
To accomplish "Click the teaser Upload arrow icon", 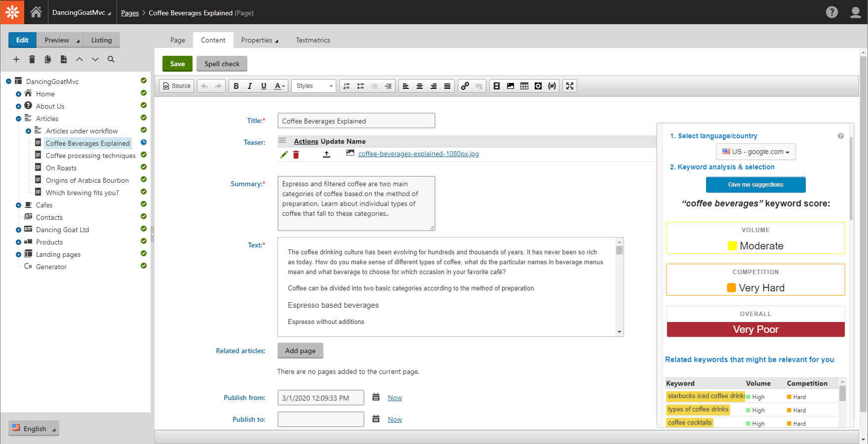I will [326, 155].
